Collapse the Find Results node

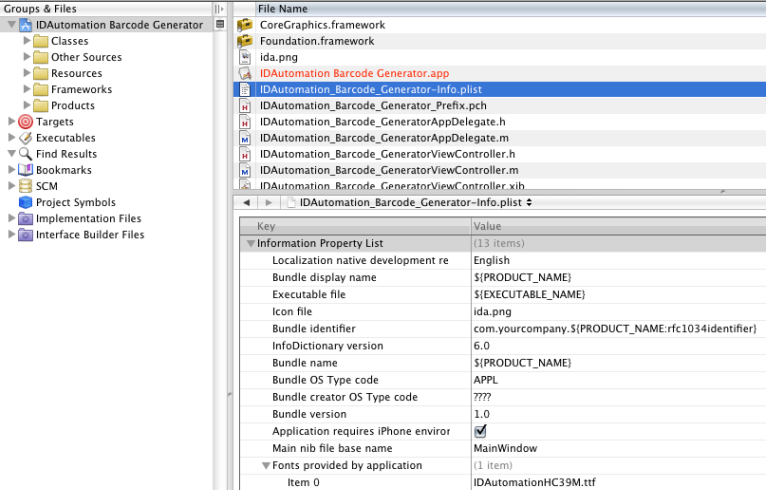pos(11,153)
